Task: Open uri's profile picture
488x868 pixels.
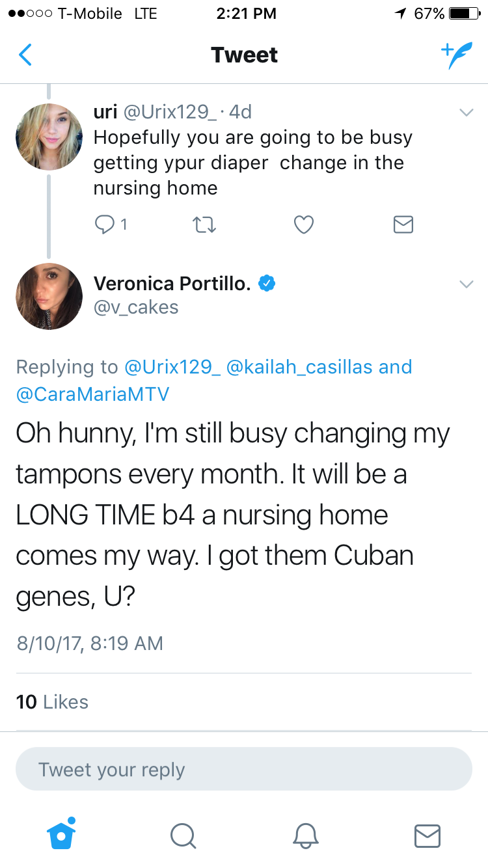Action: tap(49, 137)
